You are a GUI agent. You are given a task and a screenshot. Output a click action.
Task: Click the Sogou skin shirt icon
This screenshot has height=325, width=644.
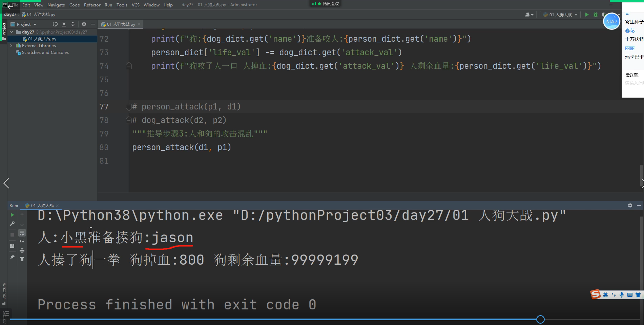[638, 295]
